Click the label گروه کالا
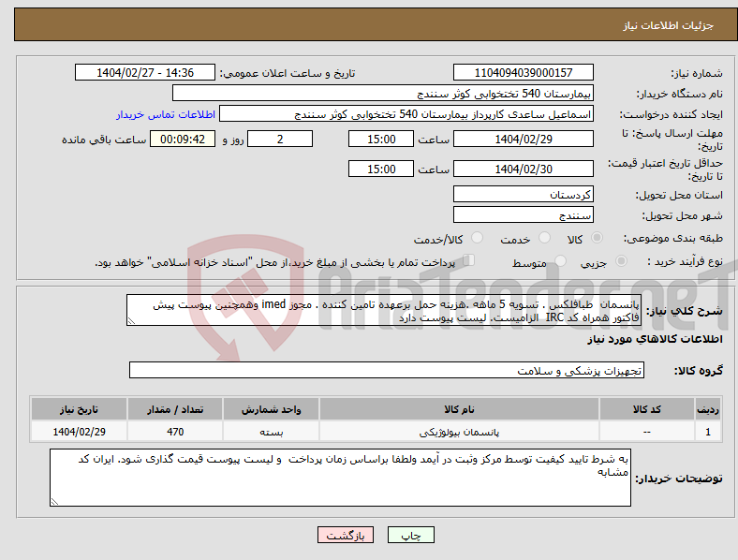The image size is (738, 560). click(699, 371)
